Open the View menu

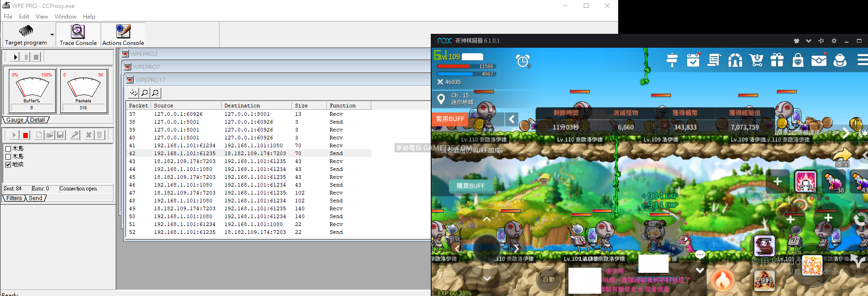42,16
